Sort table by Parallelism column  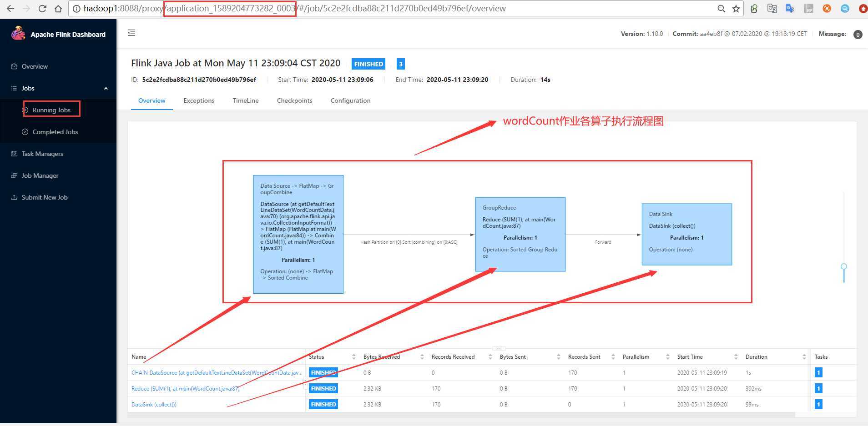tap(668, 357)
